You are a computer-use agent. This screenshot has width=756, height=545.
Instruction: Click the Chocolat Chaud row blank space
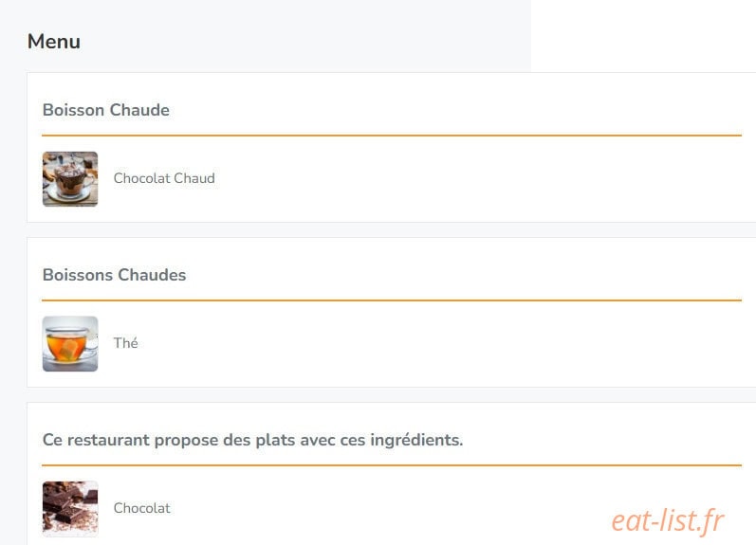477,179
